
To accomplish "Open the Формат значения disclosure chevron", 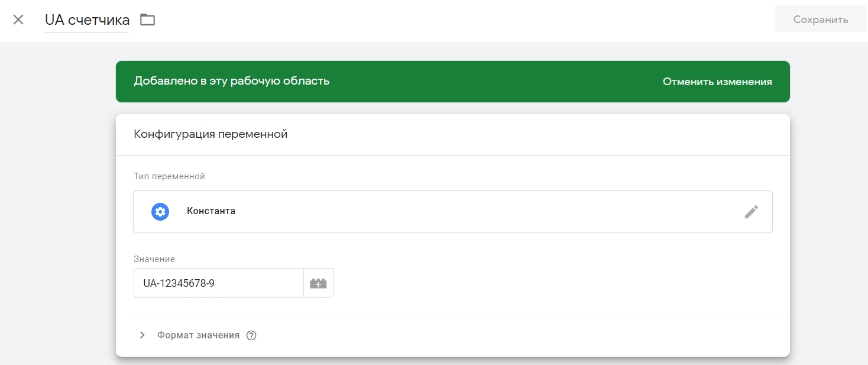I will [x=142, y=335].
